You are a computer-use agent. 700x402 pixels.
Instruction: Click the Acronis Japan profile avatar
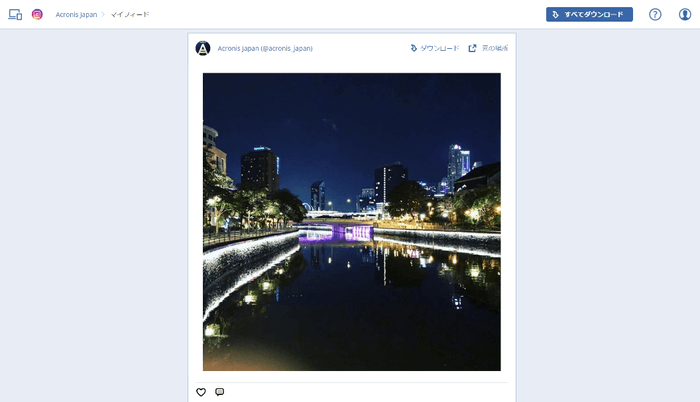pyautogui.click(x=203, y=48)
